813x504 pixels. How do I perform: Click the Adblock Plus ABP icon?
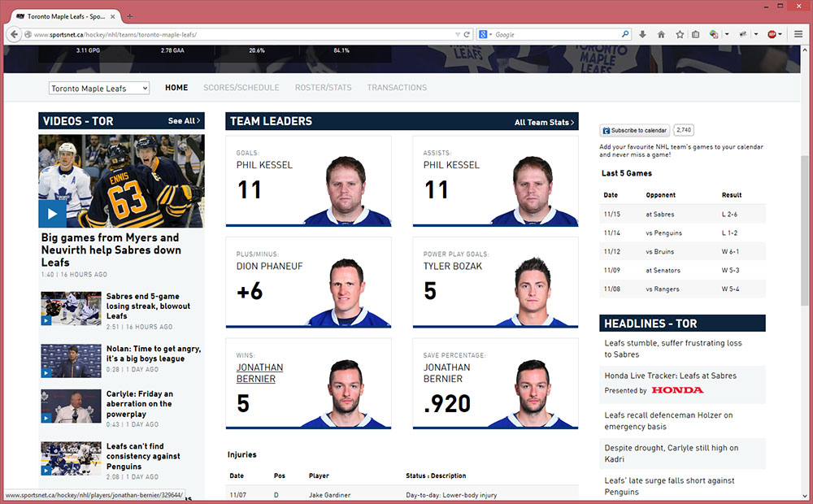click(x=772, y=34)
